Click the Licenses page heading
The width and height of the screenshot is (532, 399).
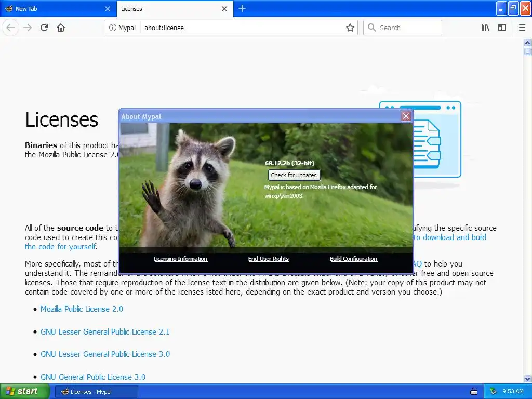point(61,119)
